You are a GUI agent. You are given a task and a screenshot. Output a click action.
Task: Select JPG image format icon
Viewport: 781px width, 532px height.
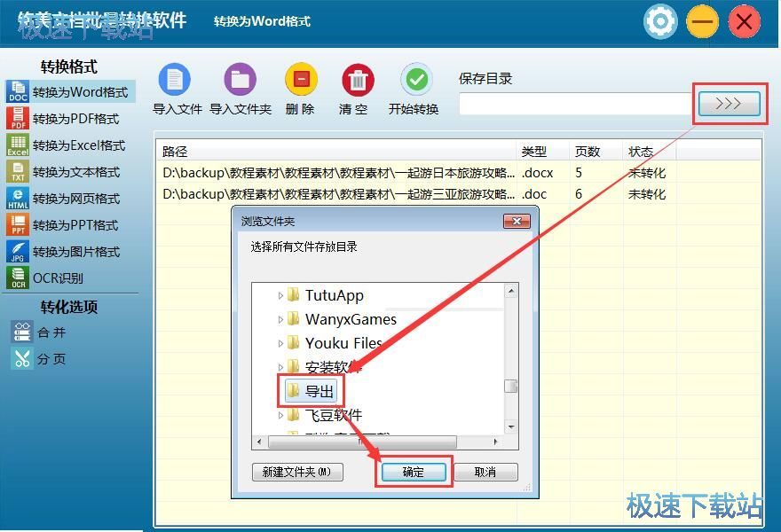pyautogui.click(x=18, y=251)
